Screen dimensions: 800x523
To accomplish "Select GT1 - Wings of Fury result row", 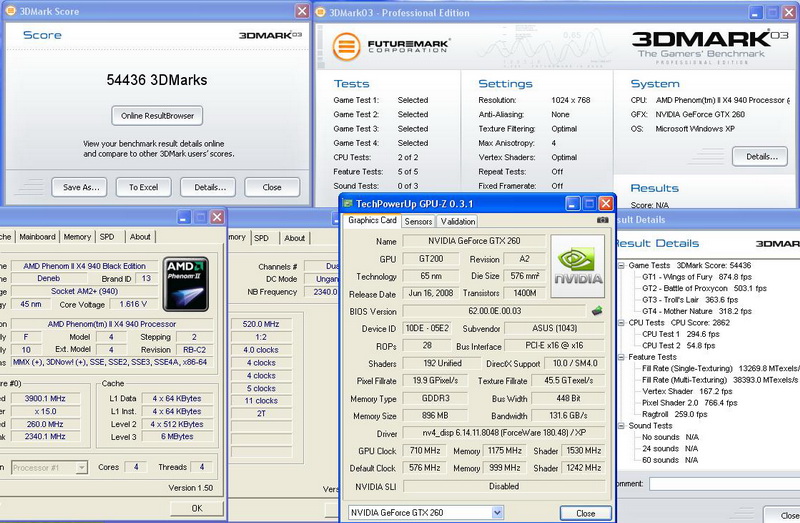I will coord(696,277).
